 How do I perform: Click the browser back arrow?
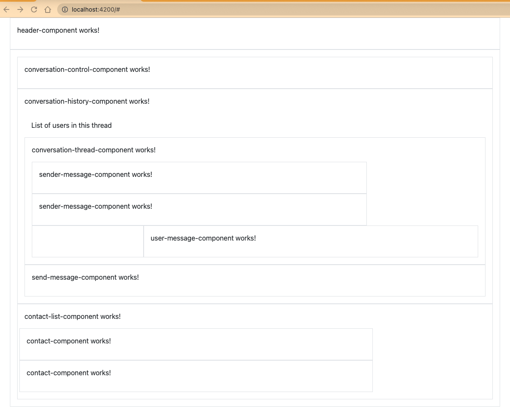point(7,9)
